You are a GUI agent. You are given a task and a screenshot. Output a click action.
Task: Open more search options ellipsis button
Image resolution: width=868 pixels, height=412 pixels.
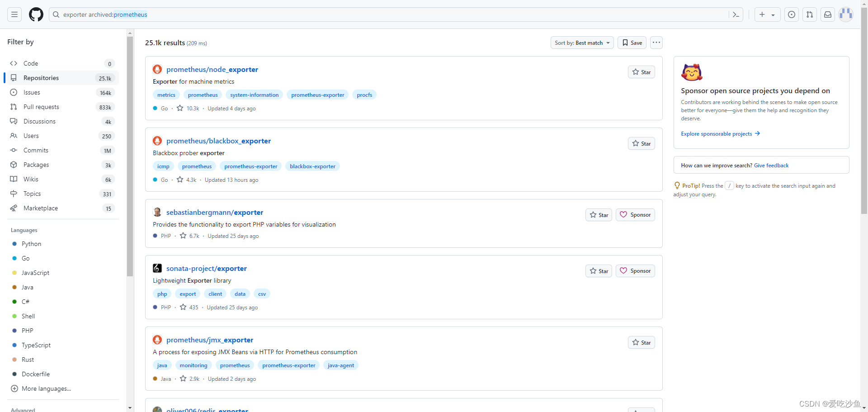tap(656, 43)
